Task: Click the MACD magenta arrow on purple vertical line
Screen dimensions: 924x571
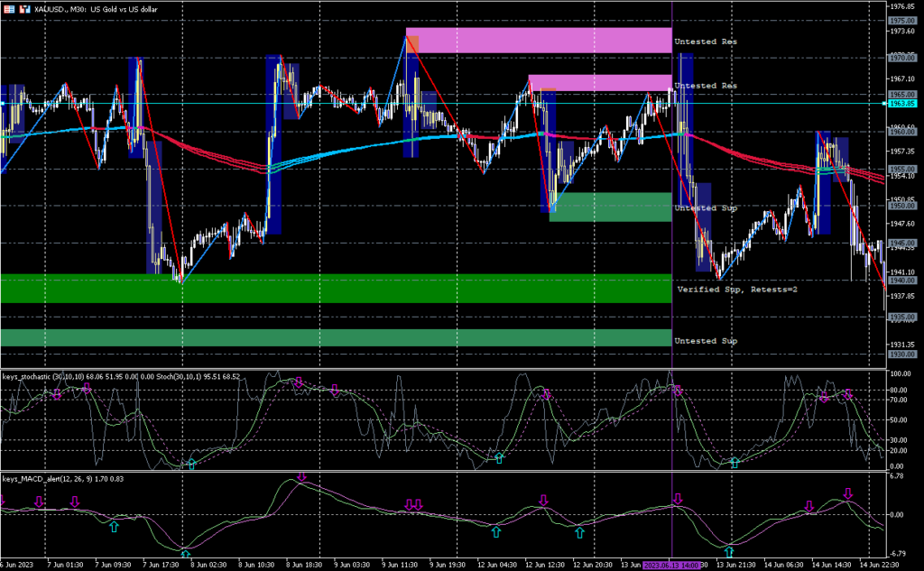Action: (676, 499)
